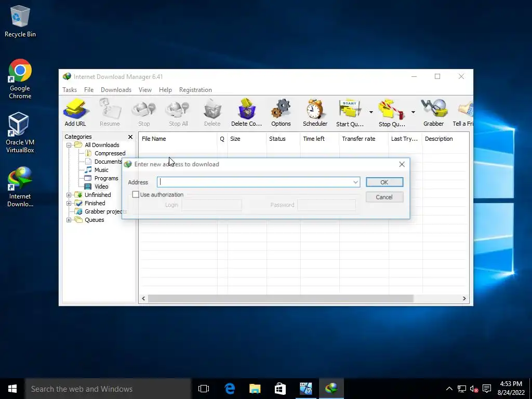This screenshot has height=399, width=532.
Task: Click the scroll left arrow of the download list
Action: (x=143, y=299)
